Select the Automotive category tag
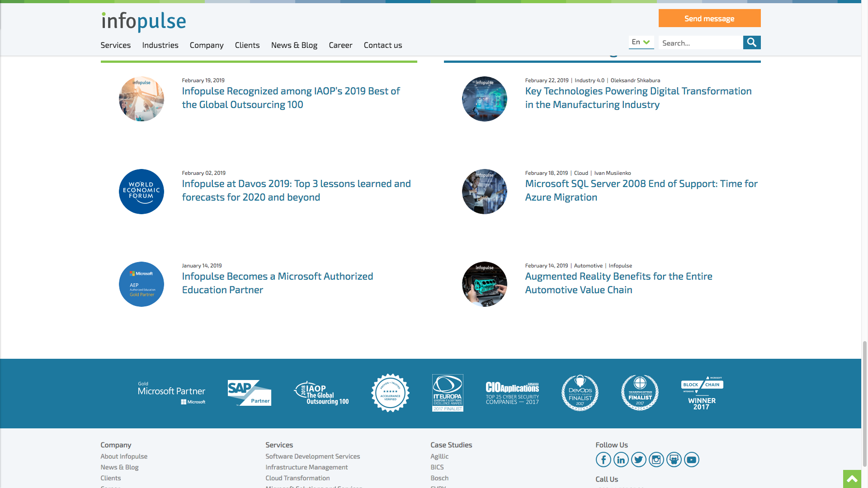The width and height of the screenshot is (868, 488). coord(588,266)
